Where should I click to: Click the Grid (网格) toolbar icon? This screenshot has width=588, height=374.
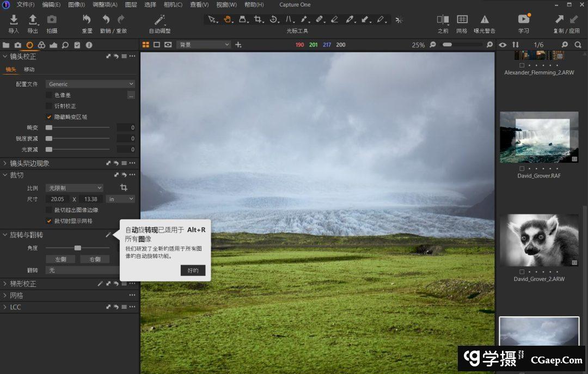[x=462, y=20]
